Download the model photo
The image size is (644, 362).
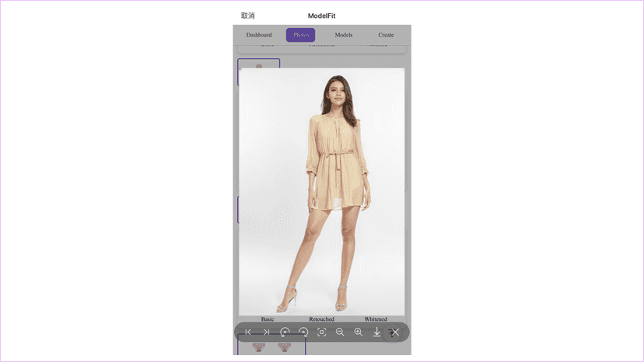coord(376,332)
